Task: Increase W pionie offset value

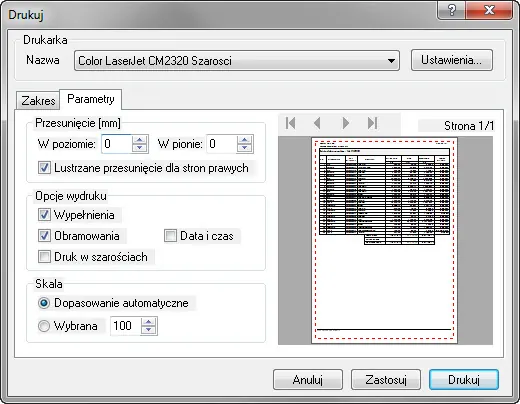Action: [245, 140]
